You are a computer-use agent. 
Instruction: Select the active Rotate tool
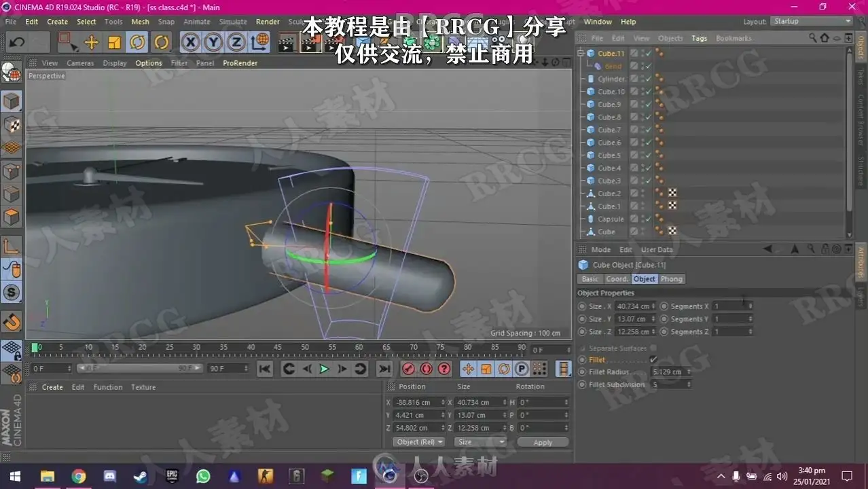coord(137,43)
